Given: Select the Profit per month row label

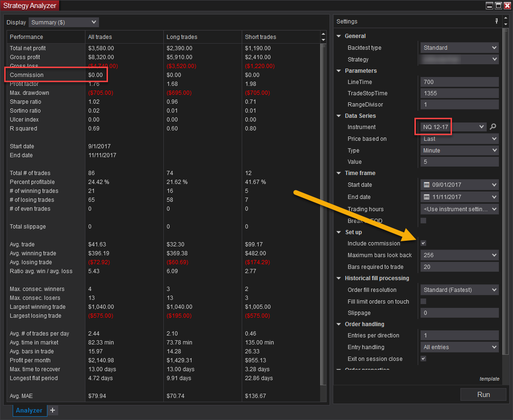Looking at the screenshot, I should click(x=30, y=360).
